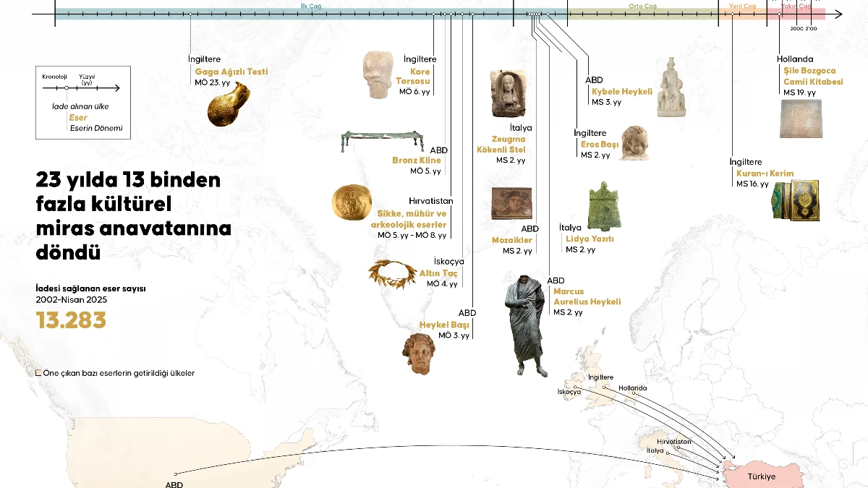The height and width of the screenshot is (488, 868).
Task: Click the Mozaikler artifact label
Action: (x=512, y=240)
